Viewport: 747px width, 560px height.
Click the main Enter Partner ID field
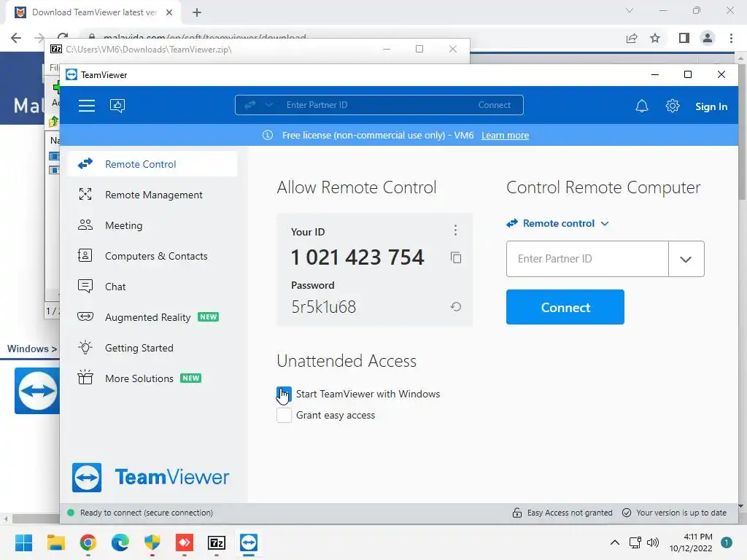click(587, 259)
